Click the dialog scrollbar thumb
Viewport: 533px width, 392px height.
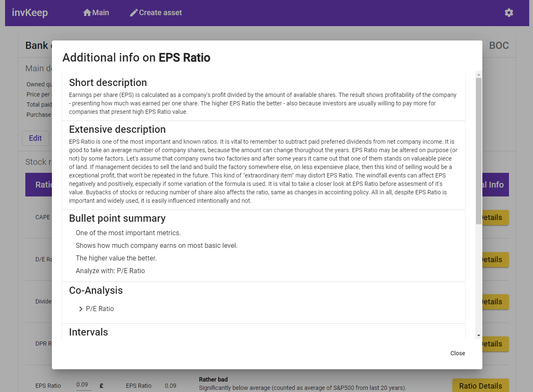coord(479,151)
